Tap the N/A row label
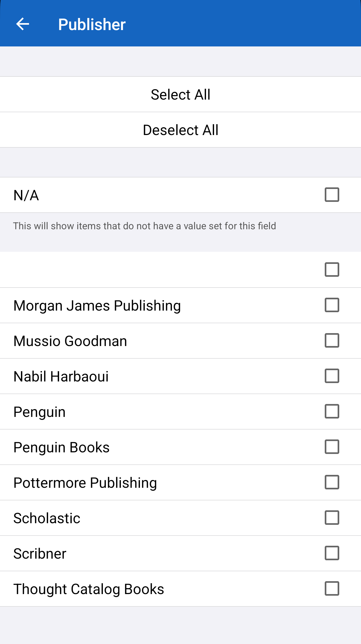The width and height of the screenshot is (361, 644). pos(26,195)
